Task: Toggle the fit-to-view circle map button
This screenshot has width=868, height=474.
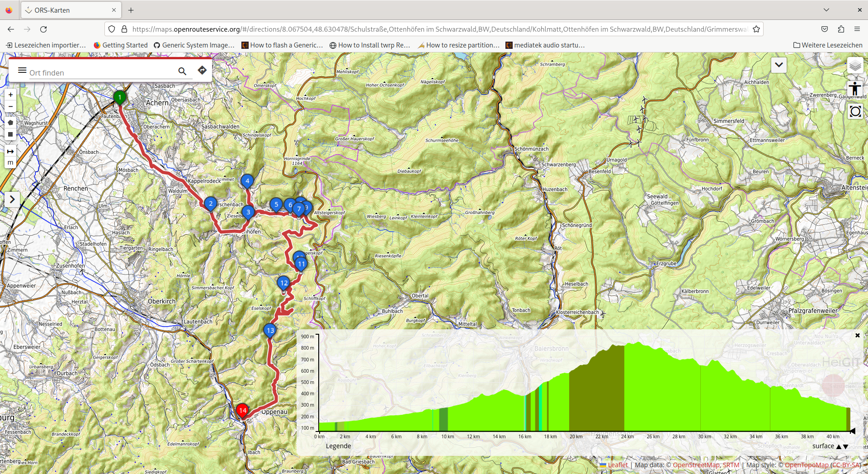Action: click(x=855, y=111)
